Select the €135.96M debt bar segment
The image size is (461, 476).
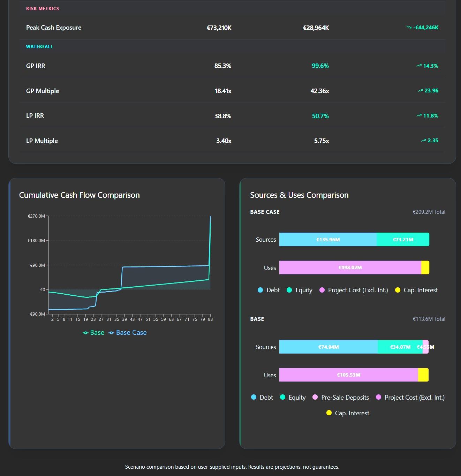pos(328,240)
